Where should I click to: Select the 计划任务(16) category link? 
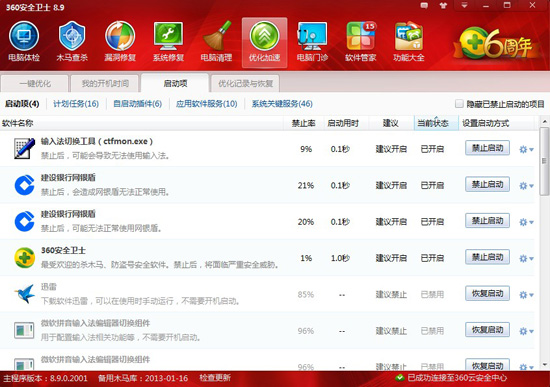[x=76, y=104]
